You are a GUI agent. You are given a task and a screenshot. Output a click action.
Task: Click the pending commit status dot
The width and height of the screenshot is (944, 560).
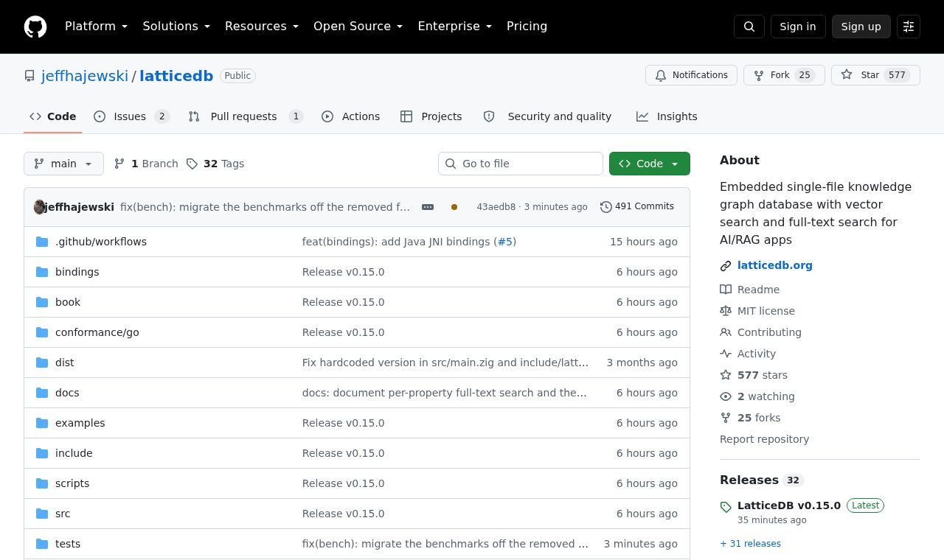(x=454, y=207)
